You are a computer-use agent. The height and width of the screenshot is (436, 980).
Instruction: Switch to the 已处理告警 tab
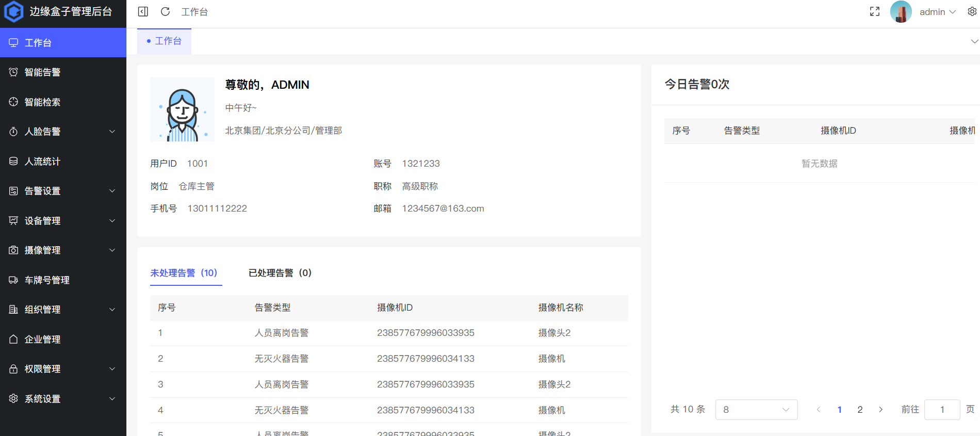pyautogui.click(x=280, y=273)
